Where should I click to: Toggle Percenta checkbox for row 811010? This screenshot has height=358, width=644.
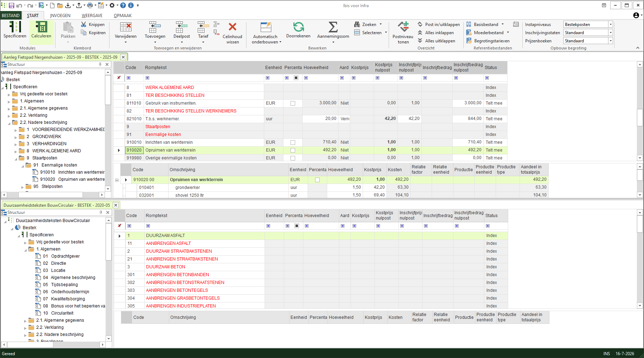point(293,103)
